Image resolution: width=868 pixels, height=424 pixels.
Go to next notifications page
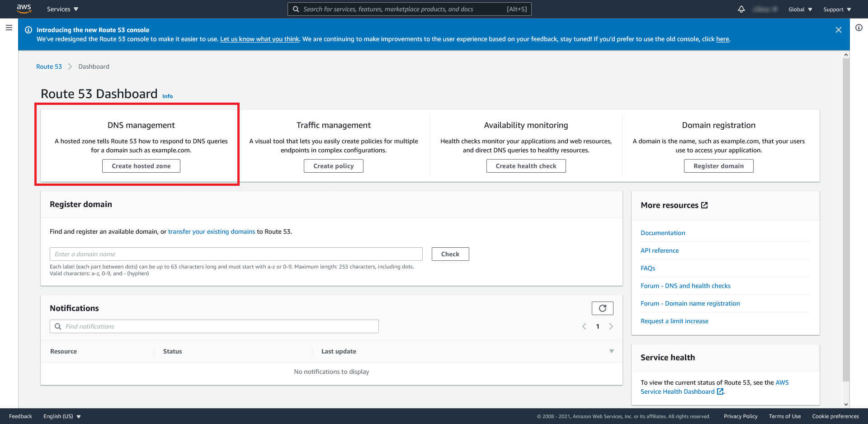[x=611, y=326]
